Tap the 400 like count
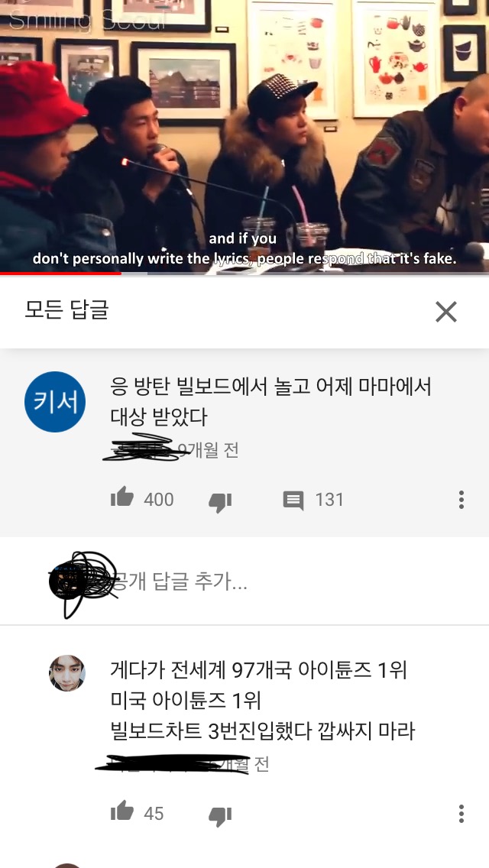The width and height of the screenshot is (489, 868). tap(158, 499)
